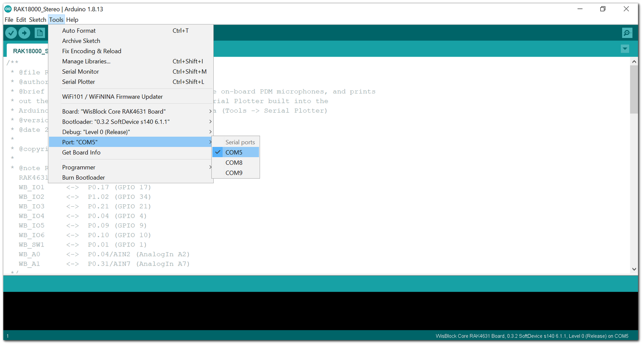Screen dimensions: 644x346
Task: Select COM8 serial port
Action: [235, 163]
